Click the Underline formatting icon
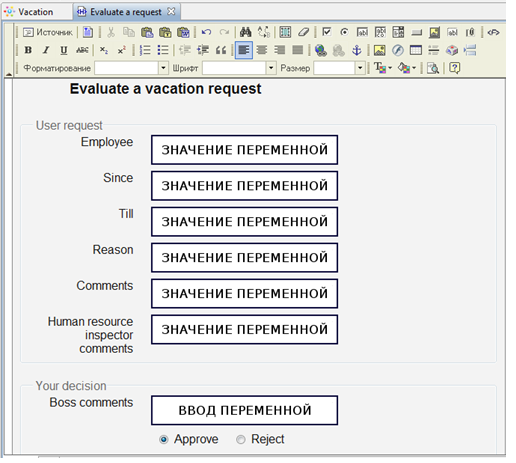516x463 pixels. [x=64, y=50]
